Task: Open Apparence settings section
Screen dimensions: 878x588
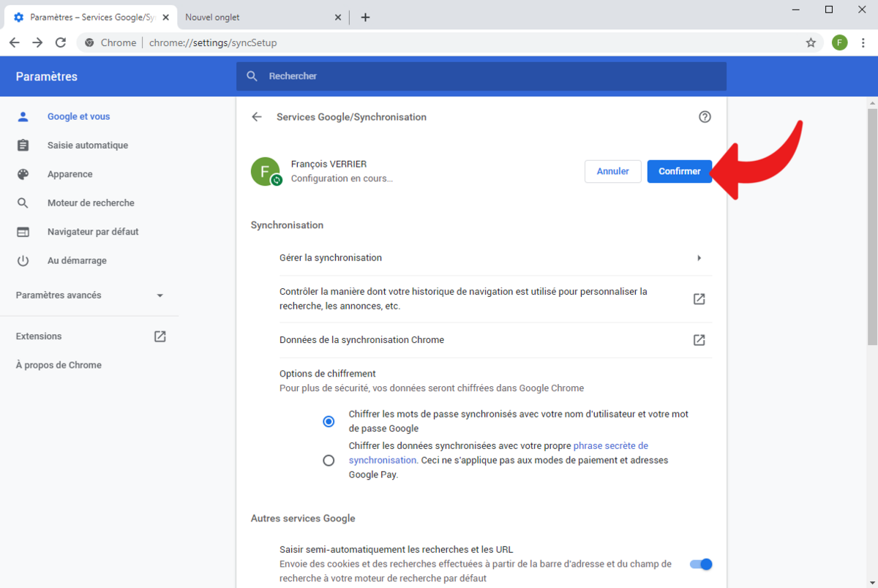Action: click(x=70, y=174)
